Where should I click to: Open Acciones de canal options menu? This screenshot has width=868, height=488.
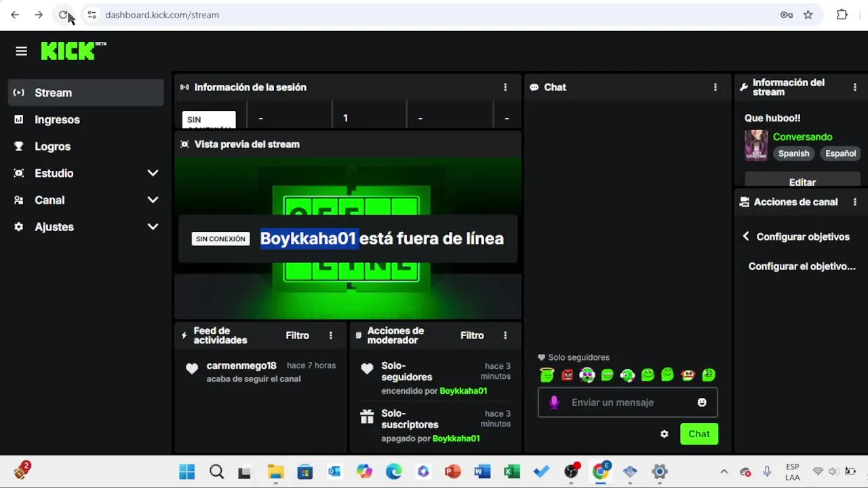(x=854, y=202)
